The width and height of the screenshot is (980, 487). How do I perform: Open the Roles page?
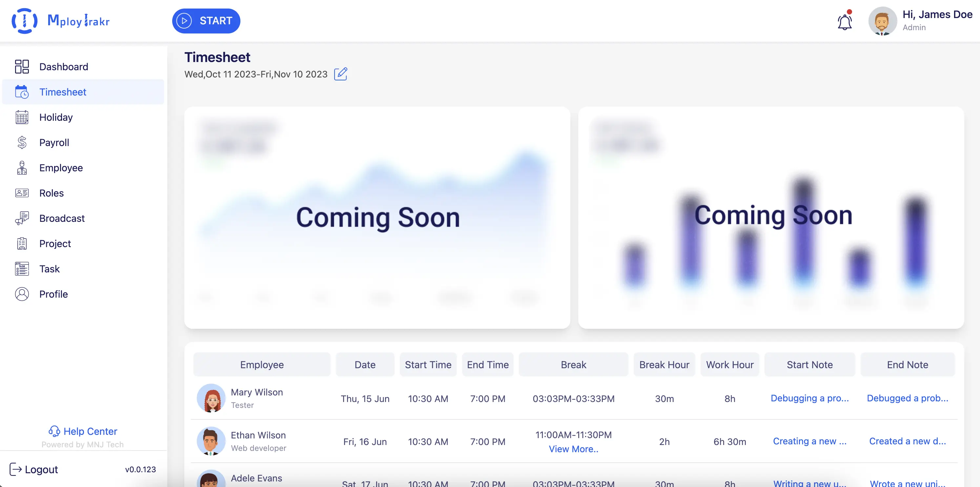83,193
